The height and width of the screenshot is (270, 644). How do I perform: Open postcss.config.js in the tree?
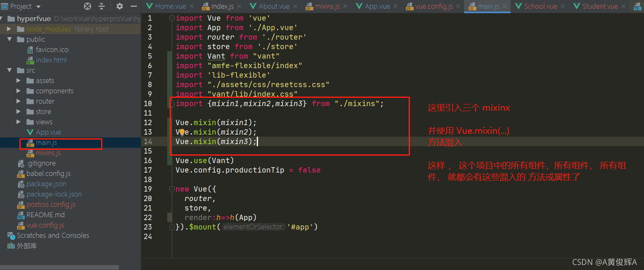tap(51, 204)
